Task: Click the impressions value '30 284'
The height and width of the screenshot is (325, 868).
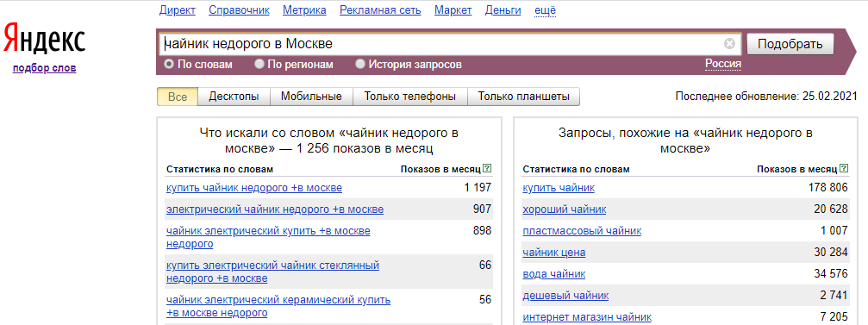Action: 832,253
